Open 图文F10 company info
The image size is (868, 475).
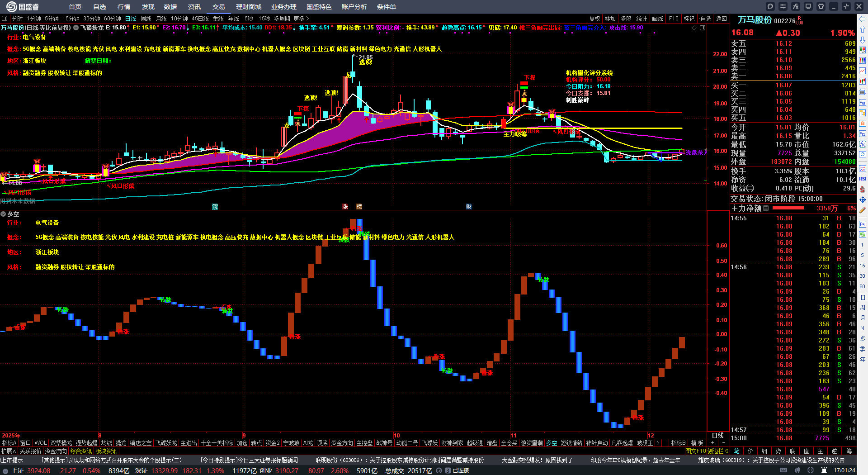point(695,451)
